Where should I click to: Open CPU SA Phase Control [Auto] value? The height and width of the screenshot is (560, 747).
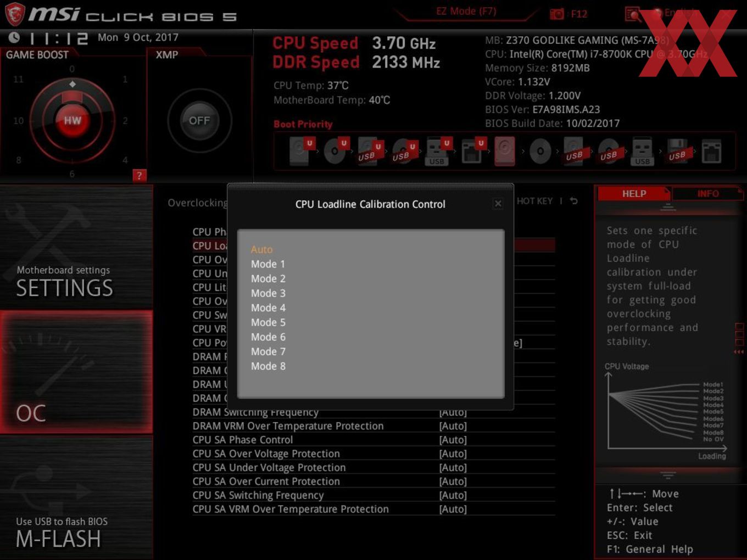(x=453, y=440)
